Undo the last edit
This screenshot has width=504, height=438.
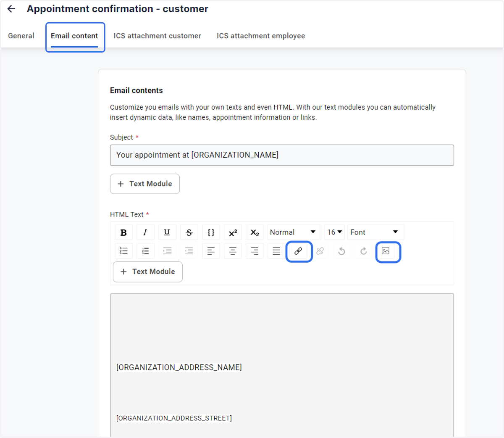tap(342, 251)
